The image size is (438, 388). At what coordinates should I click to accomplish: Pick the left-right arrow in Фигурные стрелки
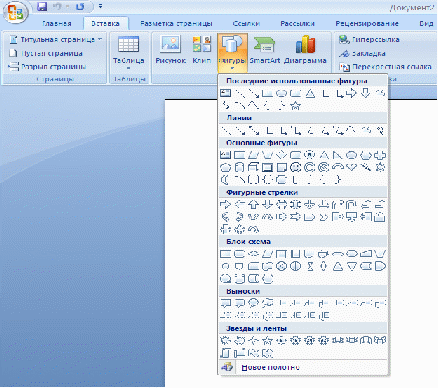[x=282, y=204]
